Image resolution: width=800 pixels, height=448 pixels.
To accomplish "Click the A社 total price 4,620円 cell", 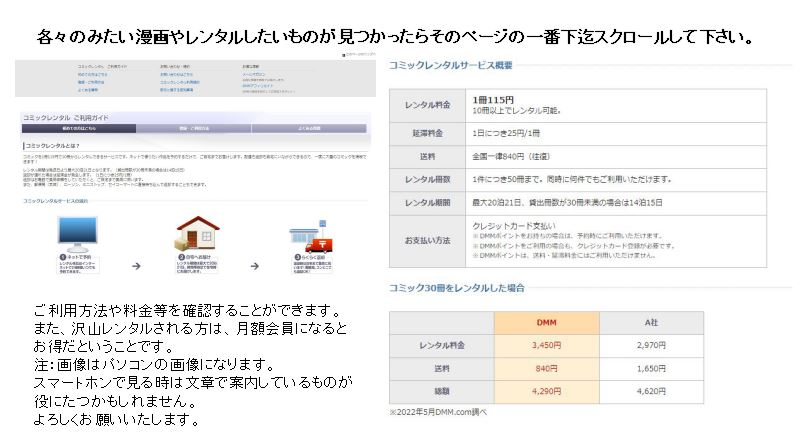I will click(x=650, y=391).
